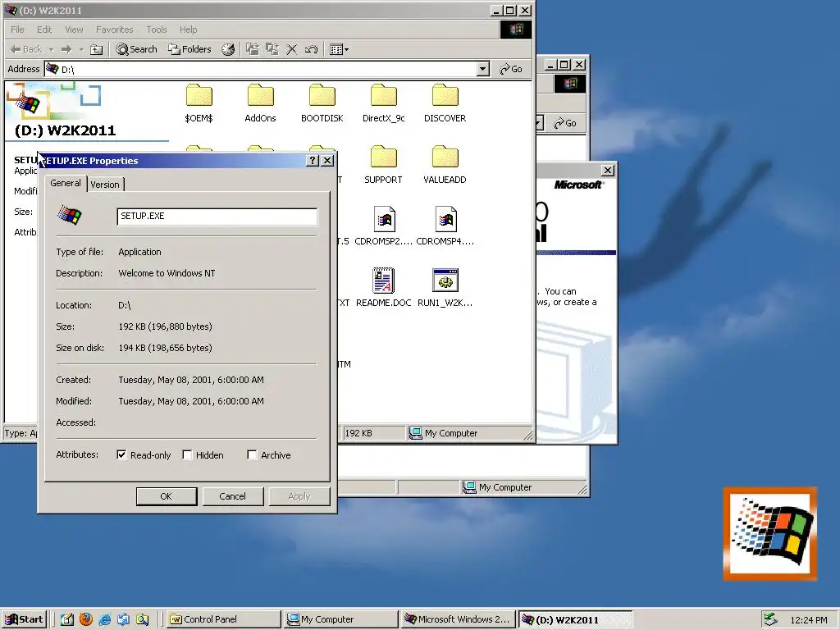840x630 pixels.
Task: Open the View menu
Action: 74,30
